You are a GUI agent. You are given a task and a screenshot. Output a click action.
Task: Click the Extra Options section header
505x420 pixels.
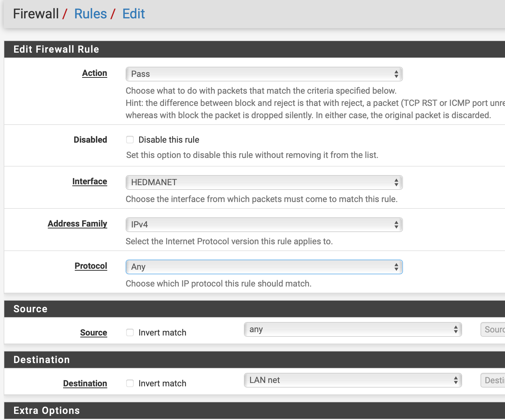(x=47, y=411)
